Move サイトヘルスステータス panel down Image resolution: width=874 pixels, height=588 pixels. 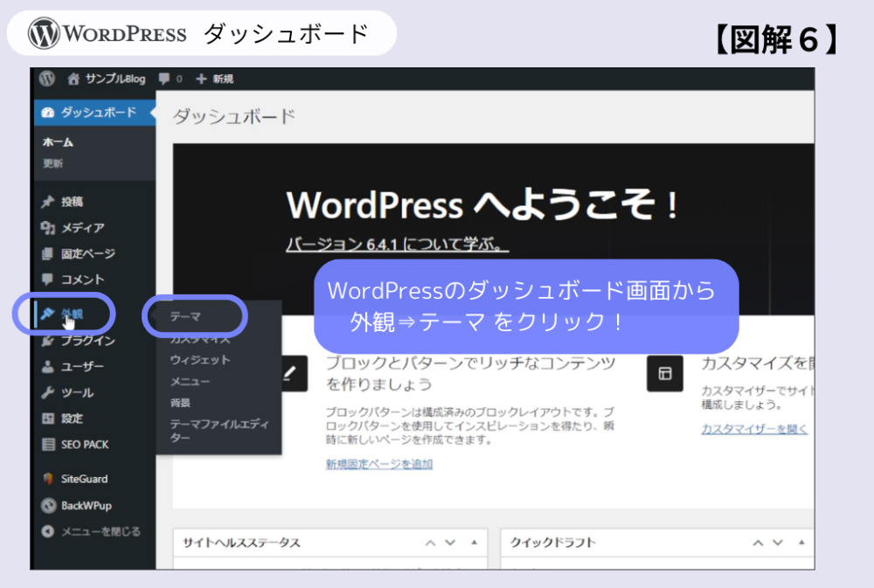pyautogui.click(x=450, y=543)
